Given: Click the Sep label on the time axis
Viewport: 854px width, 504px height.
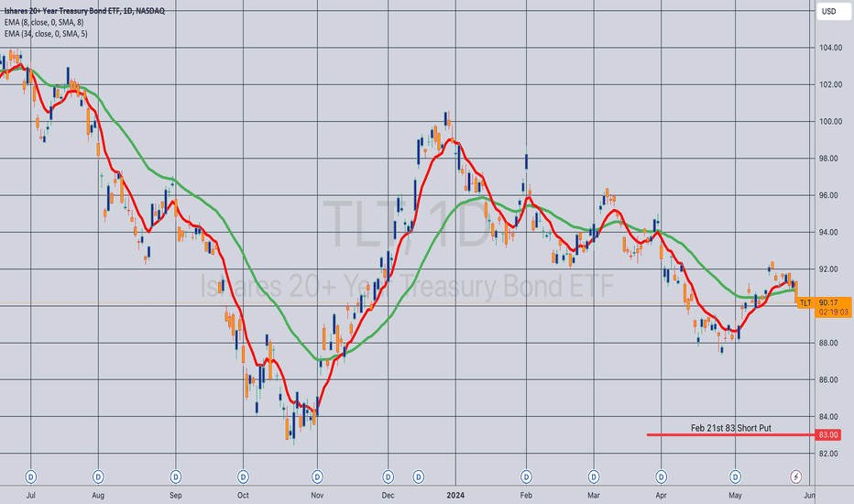Looking at the screenshot, I should 175,495.
